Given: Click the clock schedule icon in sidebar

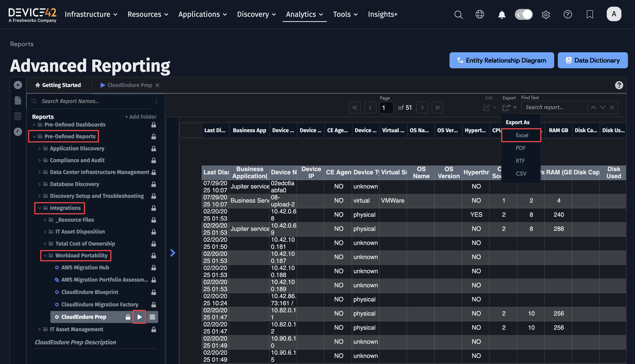Looking at the screenshot, I should pyautogui.click(x=18, y=131).
